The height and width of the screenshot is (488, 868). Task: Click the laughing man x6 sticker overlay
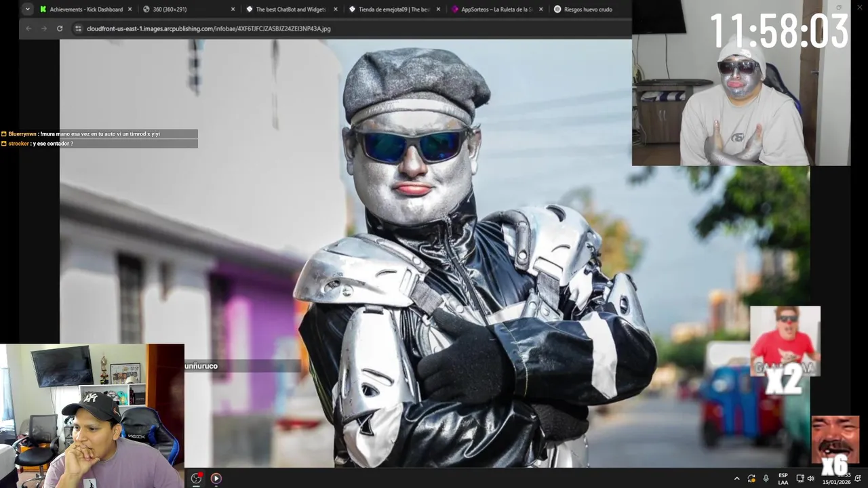click(x=835, y=445)
